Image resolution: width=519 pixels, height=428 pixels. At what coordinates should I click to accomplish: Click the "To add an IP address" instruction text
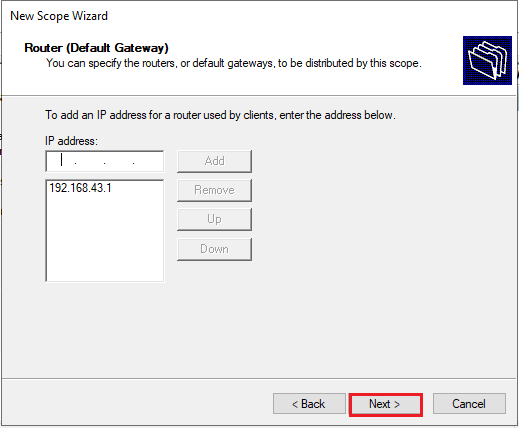[220, 115]
